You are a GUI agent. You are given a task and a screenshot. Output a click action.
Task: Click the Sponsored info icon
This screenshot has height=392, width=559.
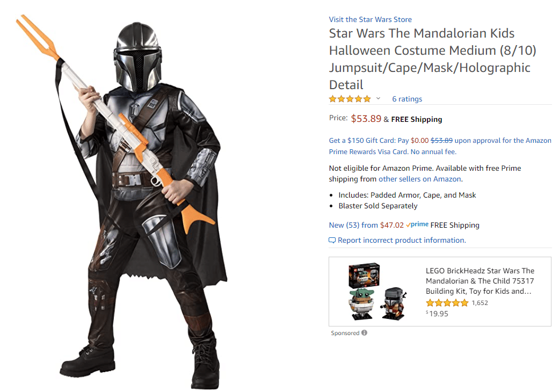(364, 332)
